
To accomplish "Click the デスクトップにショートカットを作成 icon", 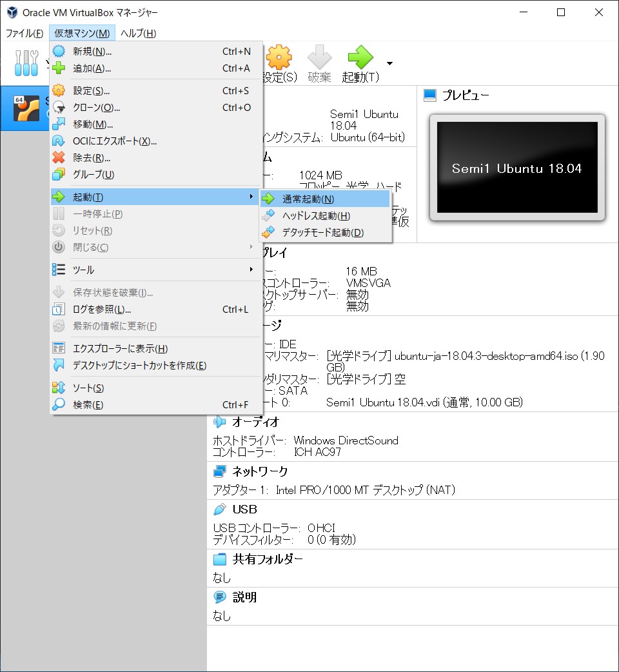I will (x=59, y=365).
